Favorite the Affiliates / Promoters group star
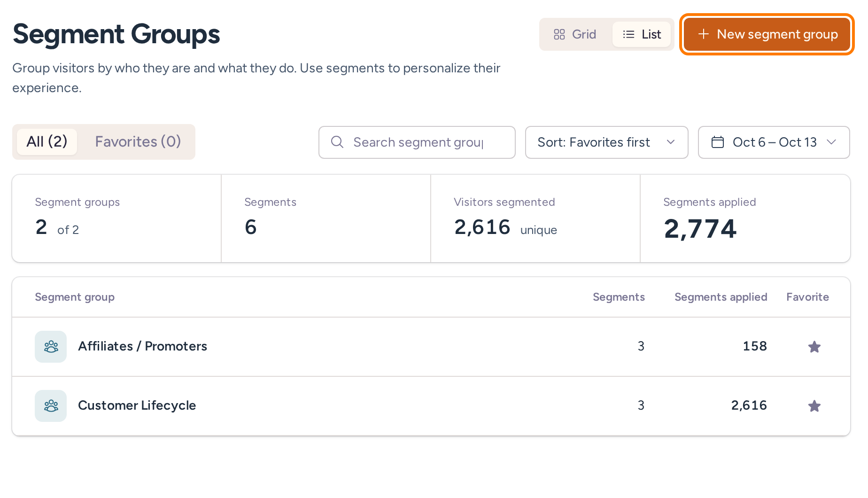The image size is (868, 498). (814, 347)
